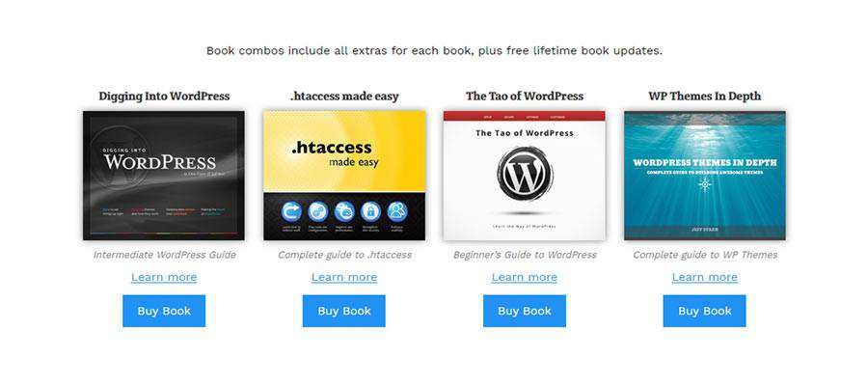Screen dimensions: 868x386
Task: Learn more about WP Themes In Depth
Action: point(705,277)
